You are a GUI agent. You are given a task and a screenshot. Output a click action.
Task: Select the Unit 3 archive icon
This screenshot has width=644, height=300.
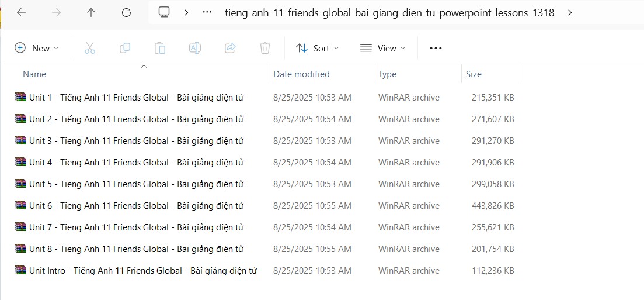[20, 141]
